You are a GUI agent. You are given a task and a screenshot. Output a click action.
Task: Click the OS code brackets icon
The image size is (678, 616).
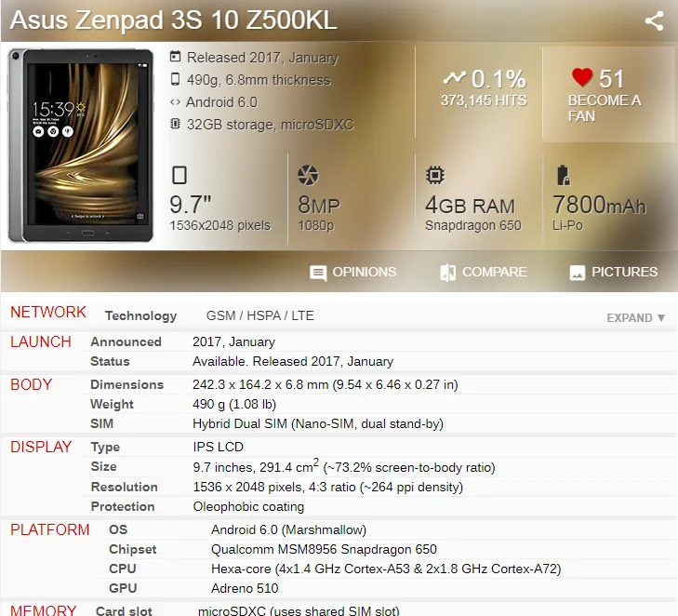click(x=175, y=102)
